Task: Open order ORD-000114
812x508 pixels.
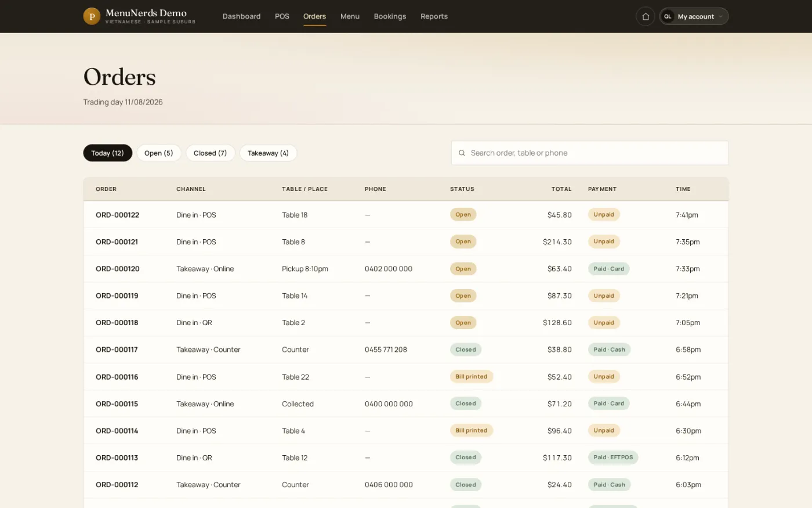Action: 117,431
